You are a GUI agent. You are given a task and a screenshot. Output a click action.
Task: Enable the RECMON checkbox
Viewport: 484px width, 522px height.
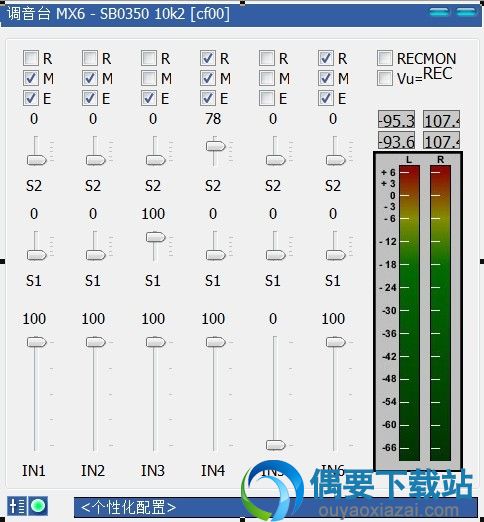[x=385, y=58]
